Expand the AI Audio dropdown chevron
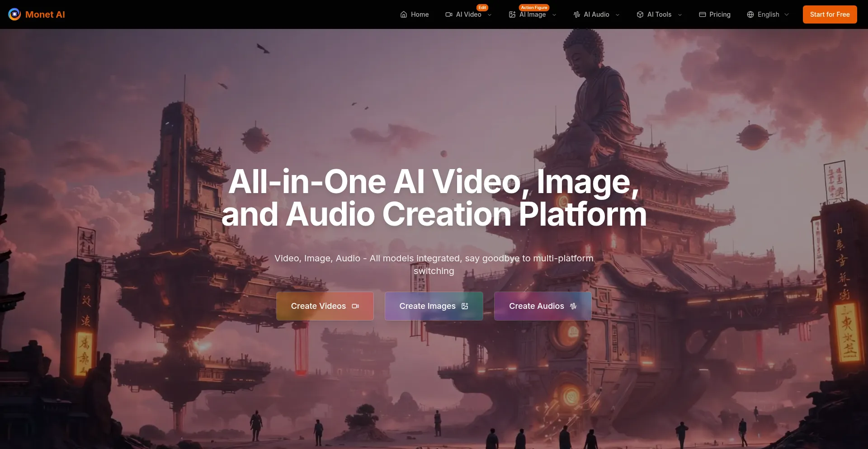Viewport: 868px width, 449px height. click(618, 15)
